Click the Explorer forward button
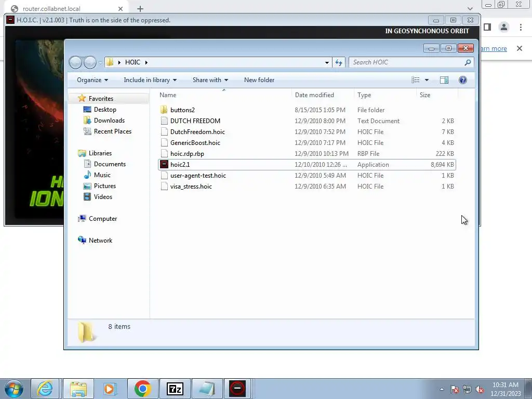Image resolution: width=532 pixels, height=399 pixels. click(90, 62)
